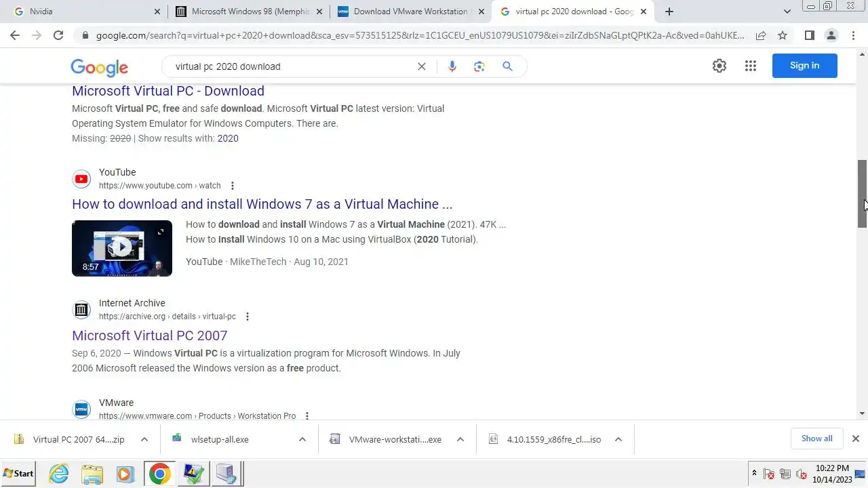
Task: Open Chrome three-dot menu
Action: pos(853,35)
